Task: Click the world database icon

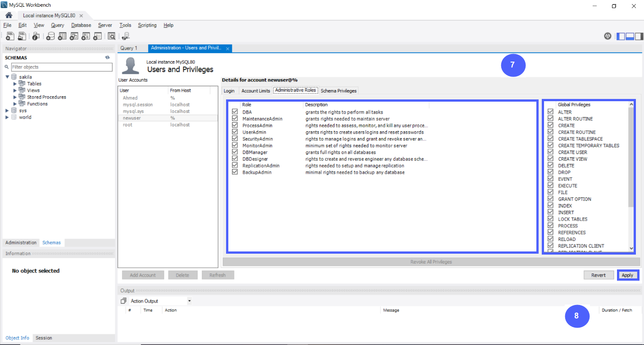Action: [x=14, y=117]
